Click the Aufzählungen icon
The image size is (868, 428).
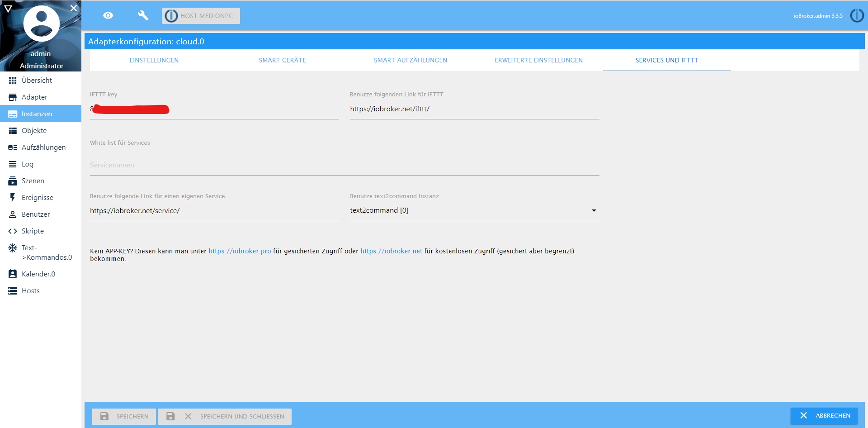coord(13,147)
